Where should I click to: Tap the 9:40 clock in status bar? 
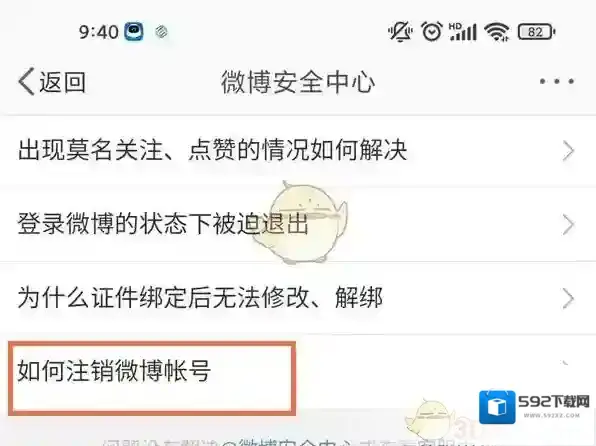[x=99, y=32]
